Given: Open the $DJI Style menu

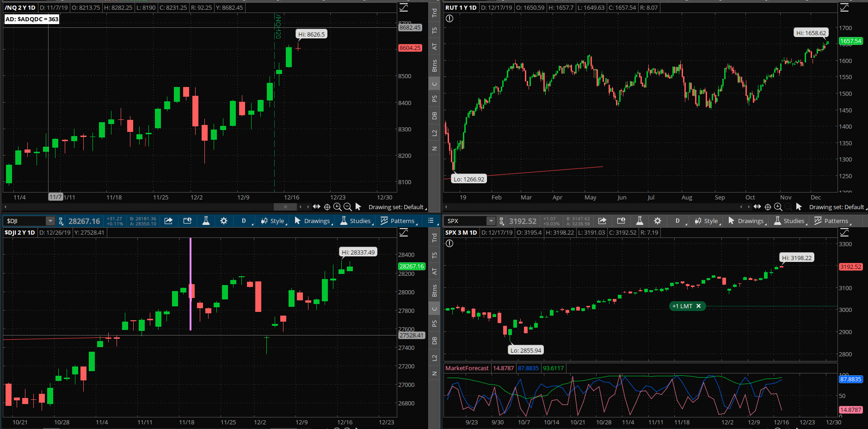Looking at the screenshot, I should click(273, 221).
